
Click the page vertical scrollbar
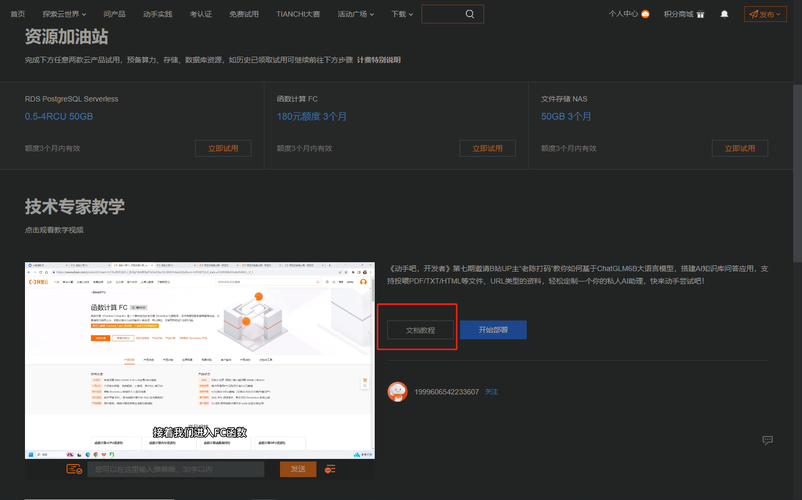coord(797,174)
